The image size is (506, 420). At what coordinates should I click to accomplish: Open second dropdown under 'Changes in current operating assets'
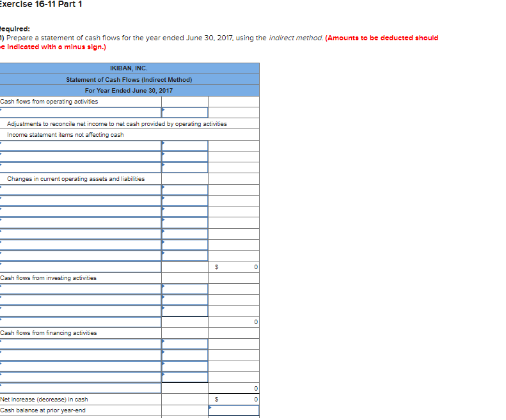tap(81, 201)
